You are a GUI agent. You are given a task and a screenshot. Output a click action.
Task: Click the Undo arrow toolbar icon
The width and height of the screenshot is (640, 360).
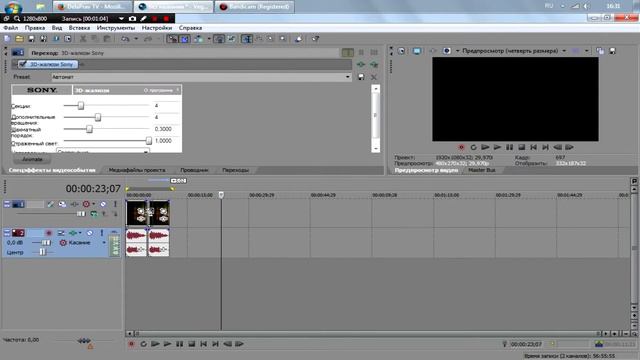[x=125, y=39]
